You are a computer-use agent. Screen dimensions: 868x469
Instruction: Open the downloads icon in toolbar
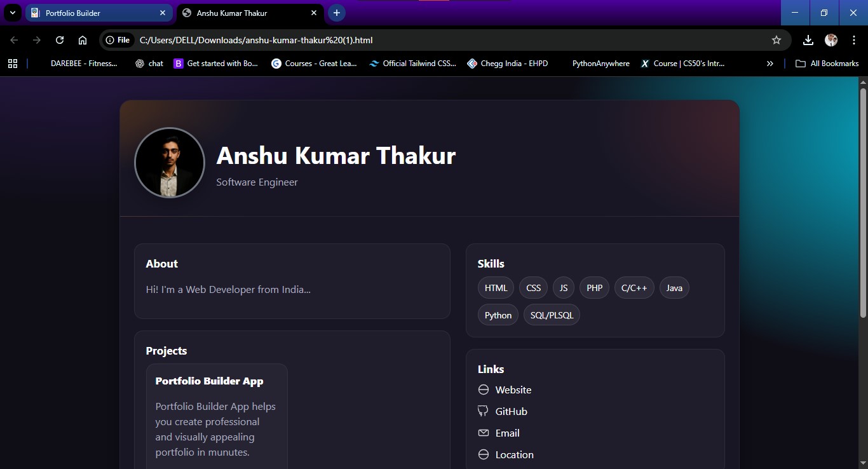pos(808,40)
